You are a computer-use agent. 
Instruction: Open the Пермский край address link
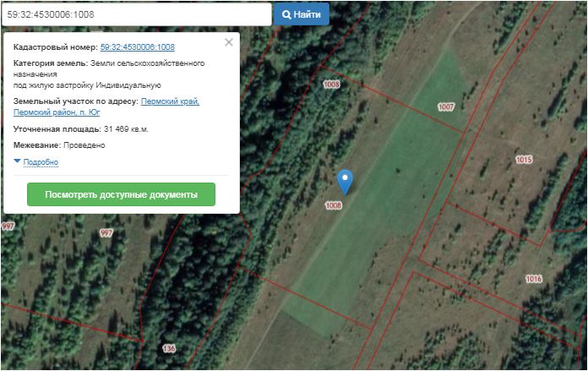coord(170,101)
